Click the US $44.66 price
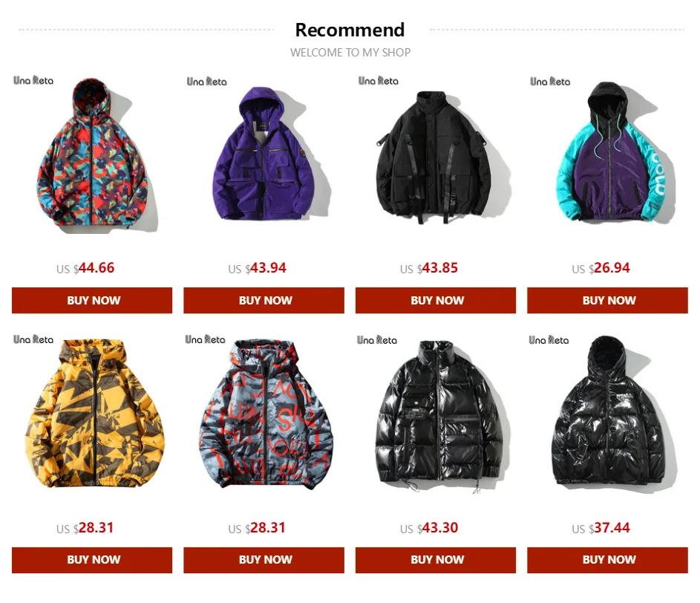This screenshot has height=603, width=700. tap(85, 268)
